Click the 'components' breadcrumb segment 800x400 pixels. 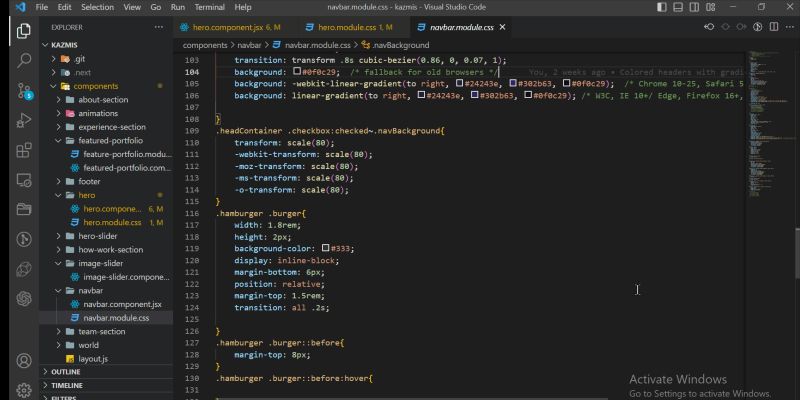(x=205, y=45)
